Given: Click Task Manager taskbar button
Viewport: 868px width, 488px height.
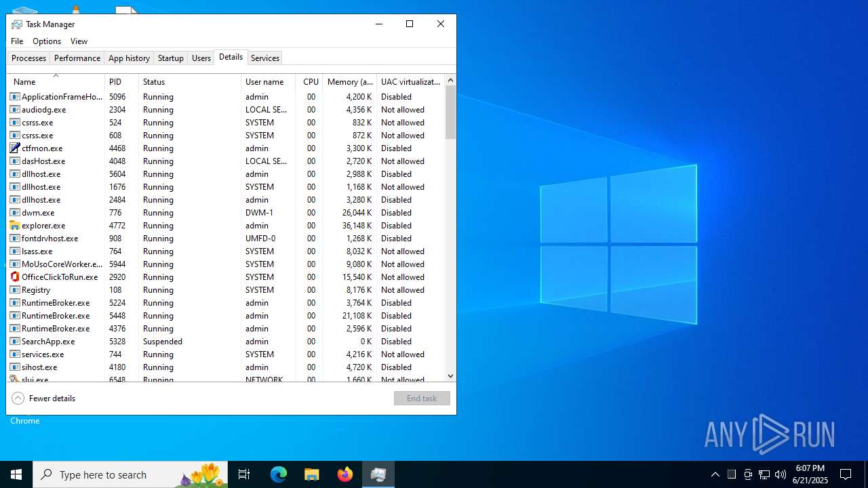Looking at the screenshot, I should (378, 474).
